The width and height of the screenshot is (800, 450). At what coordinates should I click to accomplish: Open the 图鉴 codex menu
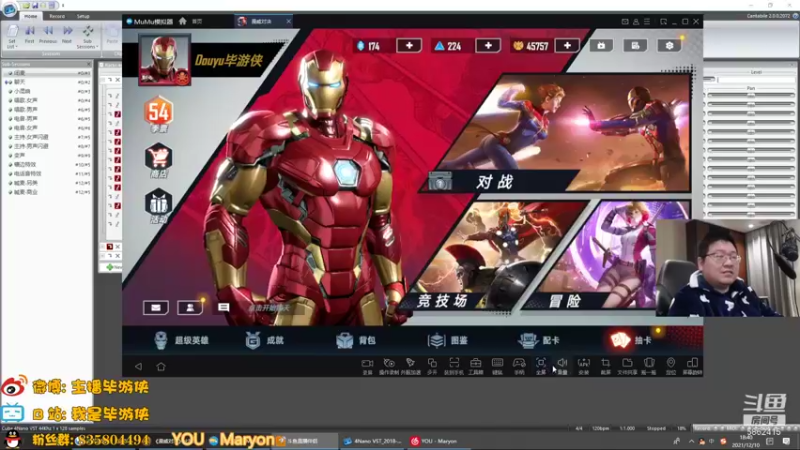pyautogui.click(x=448, y=340)
